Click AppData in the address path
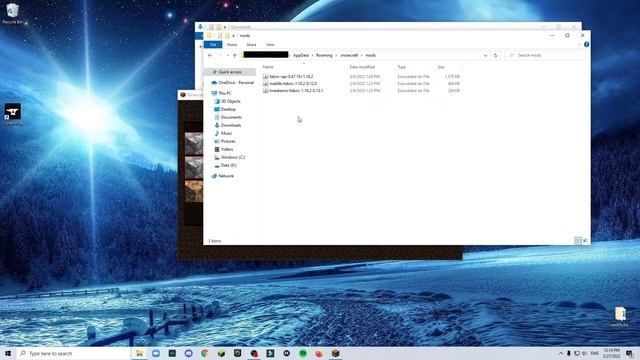 point(301,55)
